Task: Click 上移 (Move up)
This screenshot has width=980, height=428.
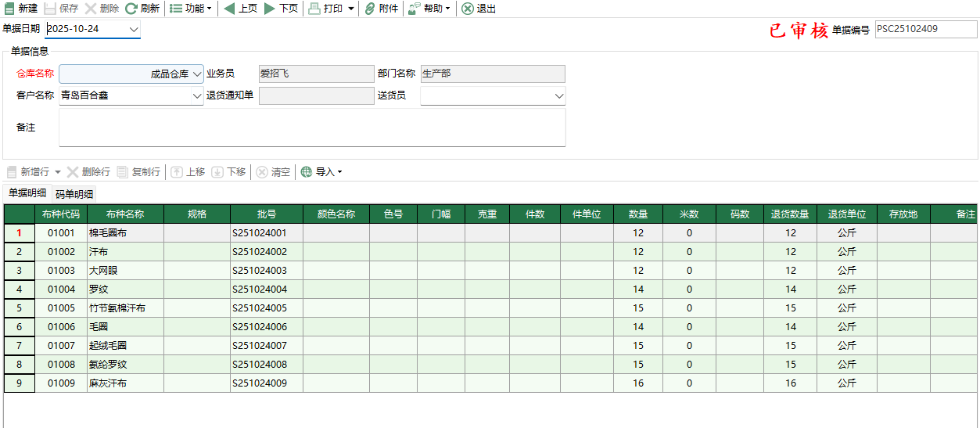Action: pyautogui.click(x=188, y=172)
